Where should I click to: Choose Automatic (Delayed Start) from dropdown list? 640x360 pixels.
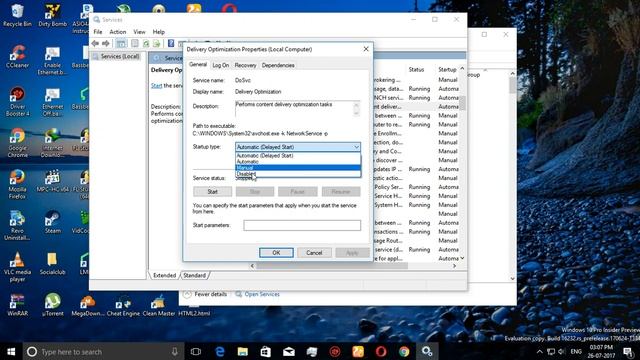click(x=298, y=156)
